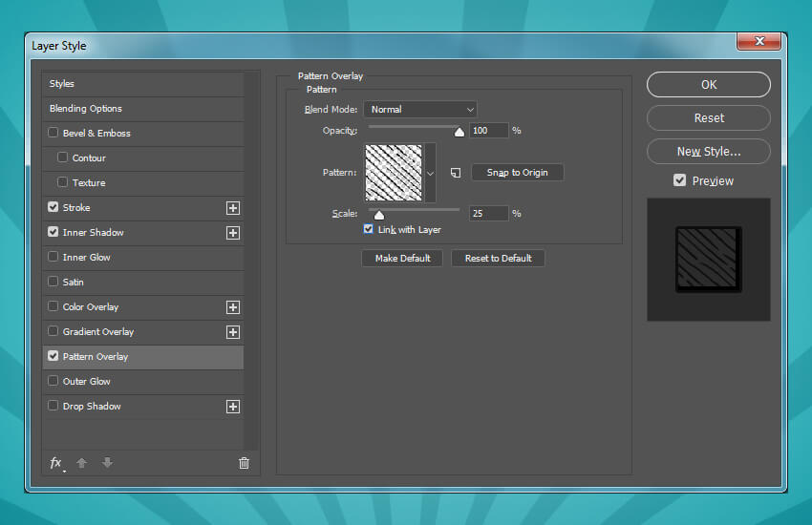812x525 pixels.
Task: Expand the pattern picker dropdown arrow
Action: (430, 173)
